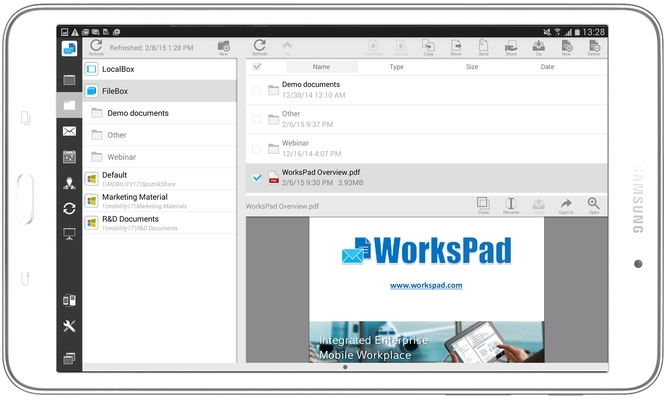
Task: Open the Demo documents row in the file list
Action: pyautogui.click(x=426, y=90)
